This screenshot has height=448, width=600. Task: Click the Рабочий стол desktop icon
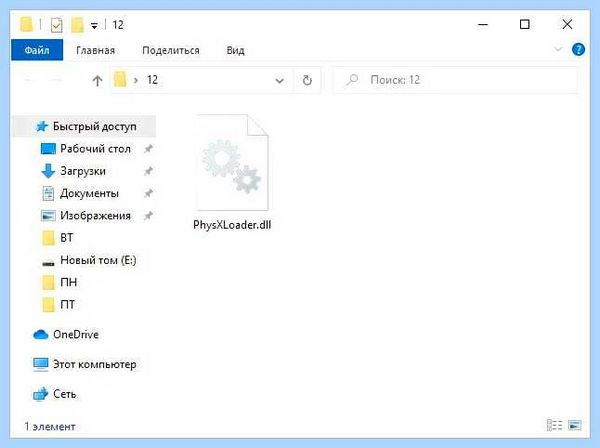pos(48,149)
